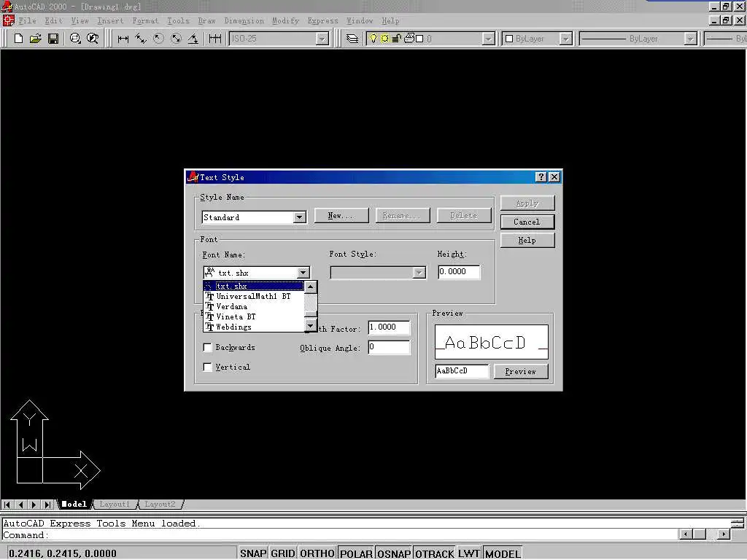
Task: Click the magnifier icon left of the dimension tools
Action: 93,39
